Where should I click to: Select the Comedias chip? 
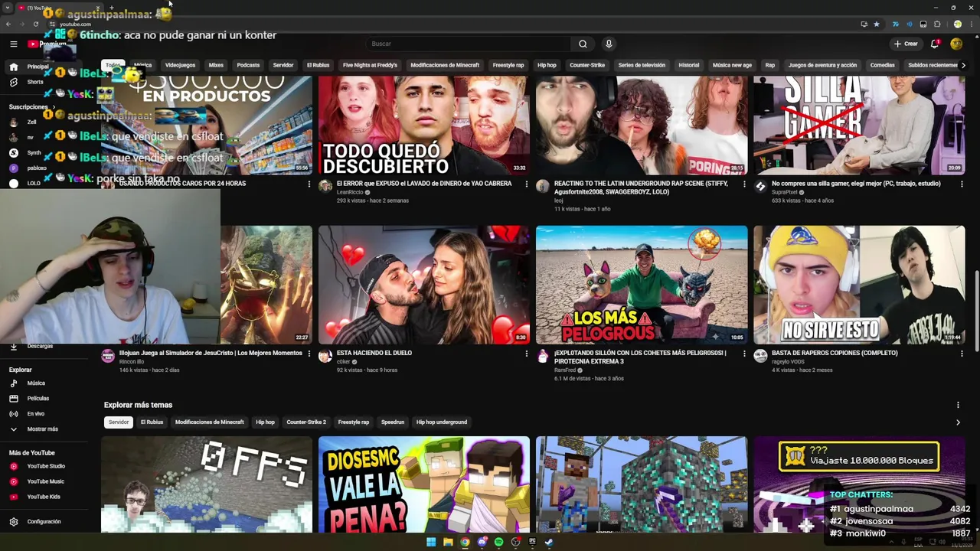pyautogui.click(x=882, y=65)
